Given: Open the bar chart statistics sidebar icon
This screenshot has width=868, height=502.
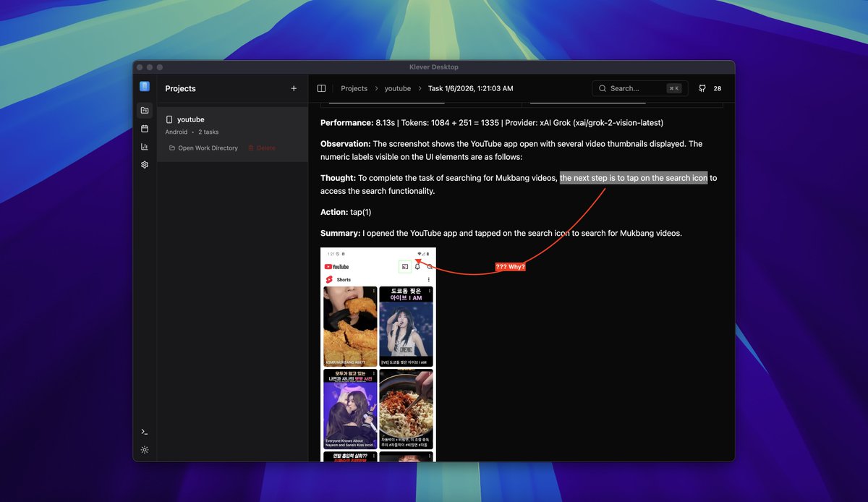Looking at the screenshot, I should pos(145,147).
